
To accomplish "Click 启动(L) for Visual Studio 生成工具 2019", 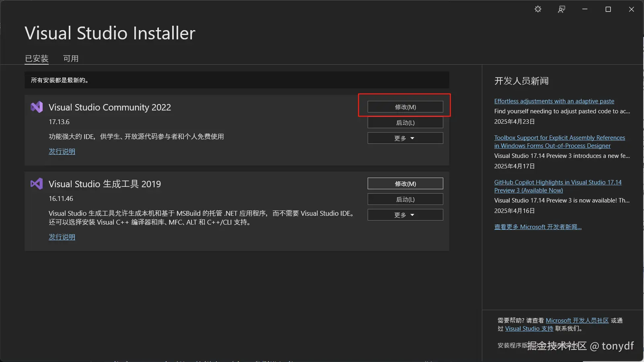I will point(405,199).
